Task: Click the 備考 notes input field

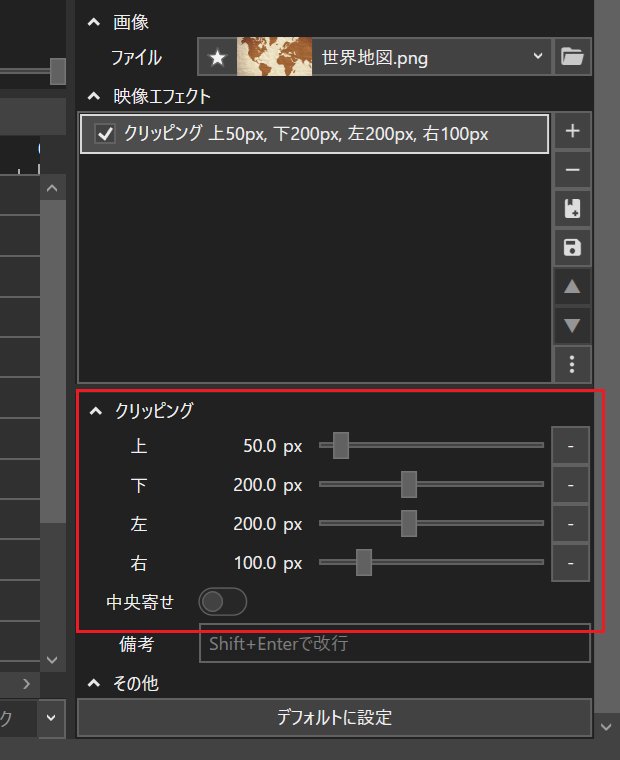Action: point(394,644)
